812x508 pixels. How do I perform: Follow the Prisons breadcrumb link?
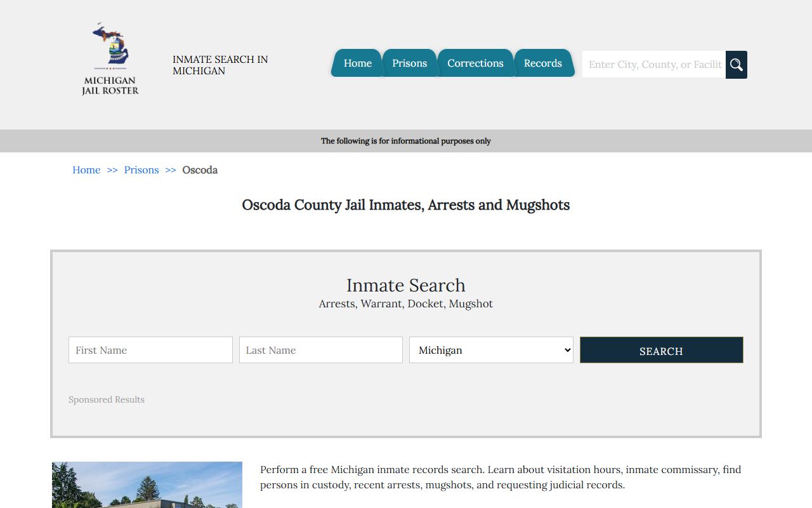(x=141, y=170)
